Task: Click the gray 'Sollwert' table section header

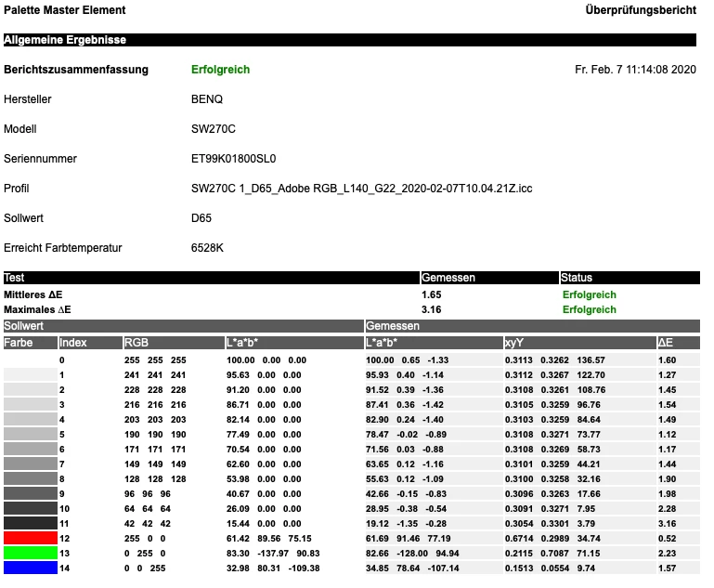Action: point(184,326)
